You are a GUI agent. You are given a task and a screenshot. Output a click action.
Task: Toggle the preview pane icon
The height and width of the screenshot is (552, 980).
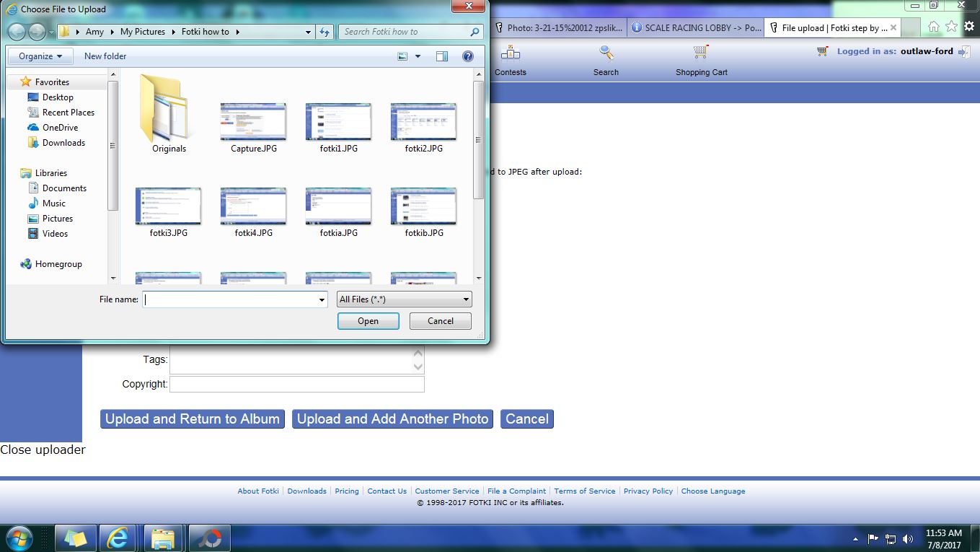(442, 56)
